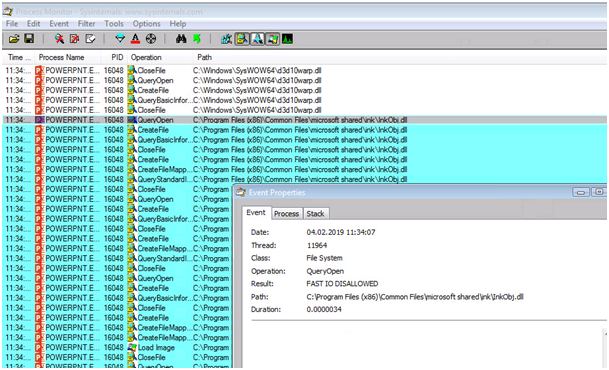Image resolution: width=609 pixels, height=370 pixels.
Task: Open the Edit menu
Action: tap(33, 24)
